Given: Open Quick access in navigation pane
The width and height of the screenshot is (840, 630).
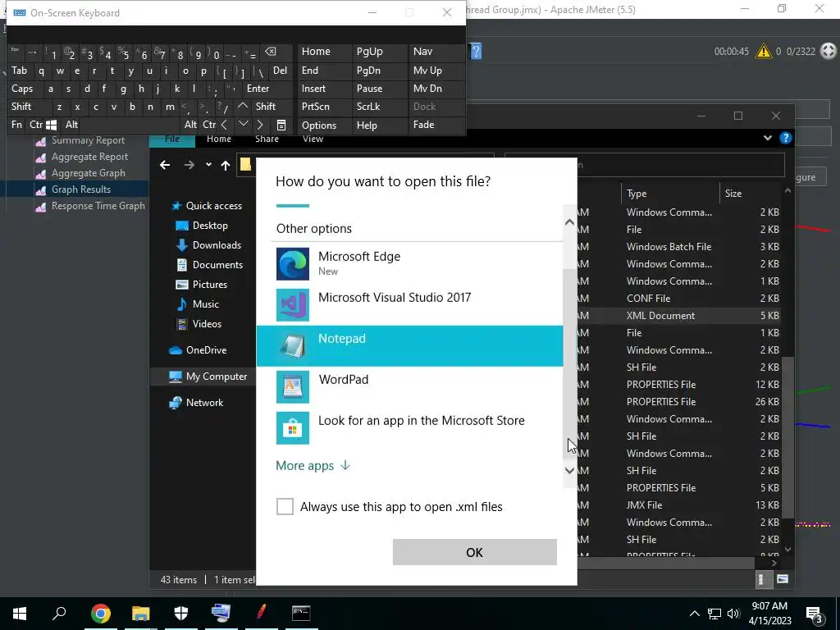Looking at the screenshot, I should [x=206, y=206].
